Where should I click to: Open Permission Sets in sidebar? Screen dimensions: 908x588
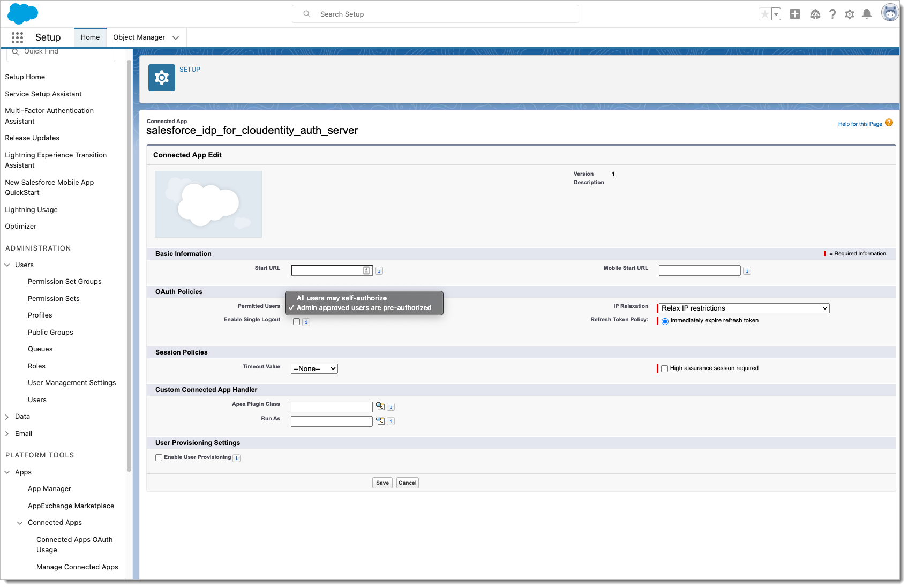[54, 299]
